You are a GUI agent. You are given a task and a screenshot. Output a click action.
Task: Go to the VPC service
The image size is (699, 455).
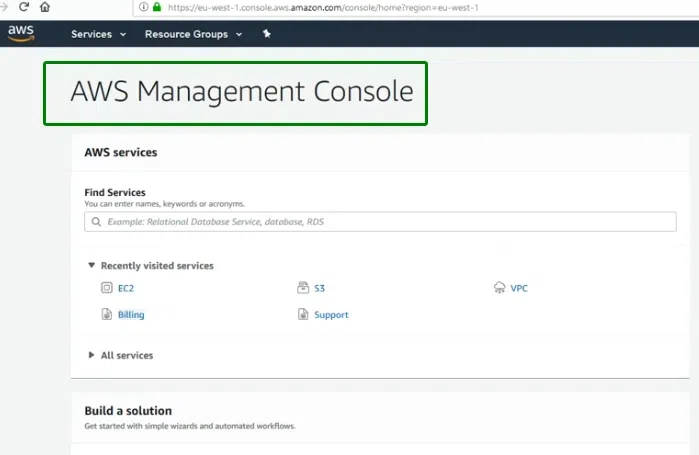point(519,288)
